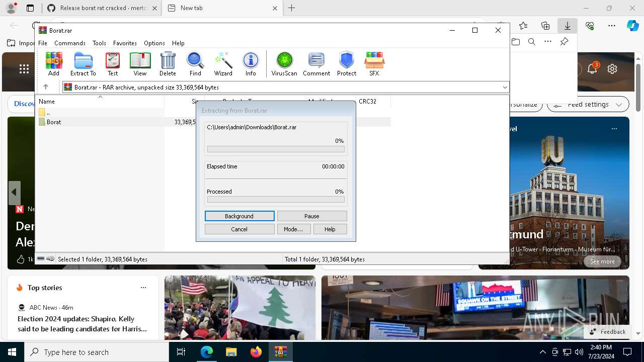
Task: Open browser favorites star icon
Action: [523, 26]
